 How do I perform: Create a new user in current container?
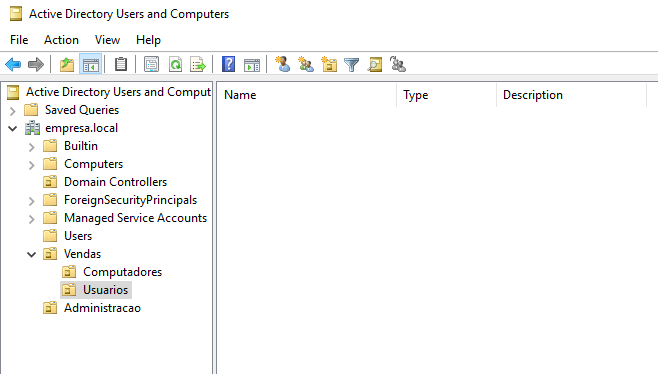[282, 64]
